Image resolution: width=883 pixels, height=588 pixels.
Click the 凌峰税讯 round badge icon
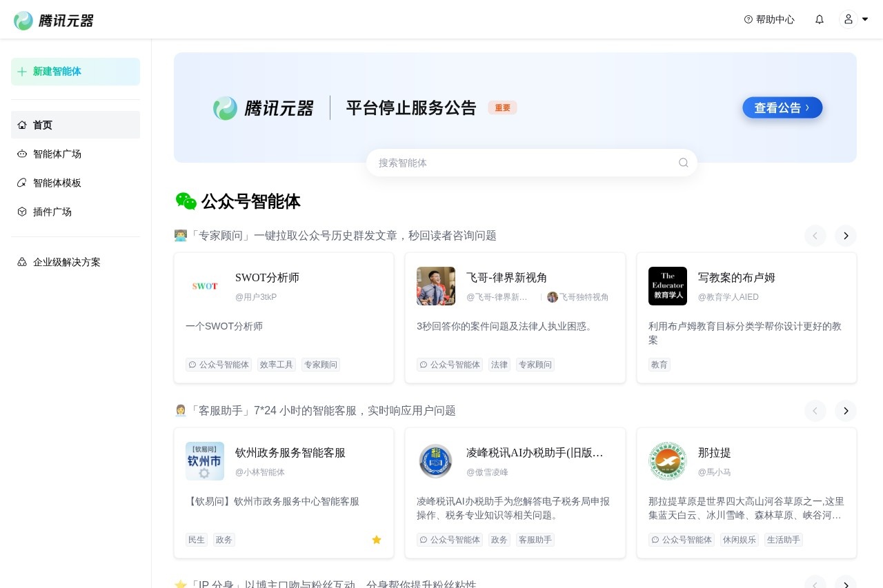click(436, 461)
